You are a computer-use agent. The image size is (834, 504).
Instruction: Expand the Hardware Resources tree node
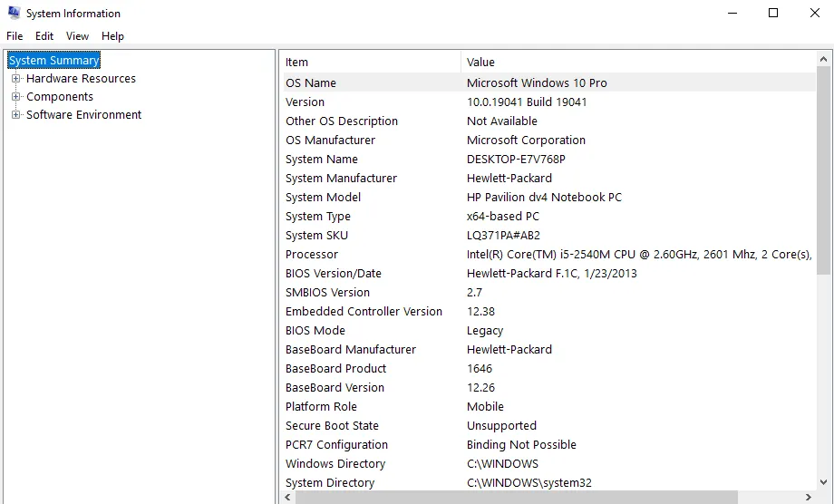pyautogui.click(x=15, y=79)
